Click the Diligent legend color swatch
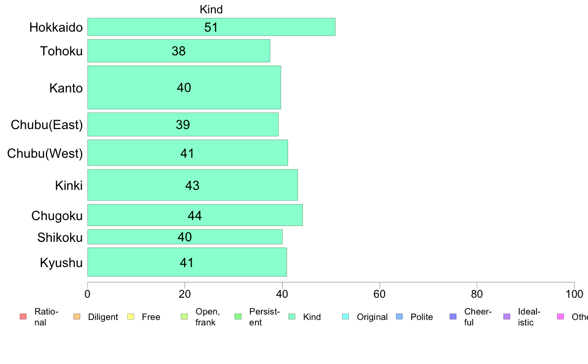The width and height of the screenshot is (588, 364). [77, 317]
